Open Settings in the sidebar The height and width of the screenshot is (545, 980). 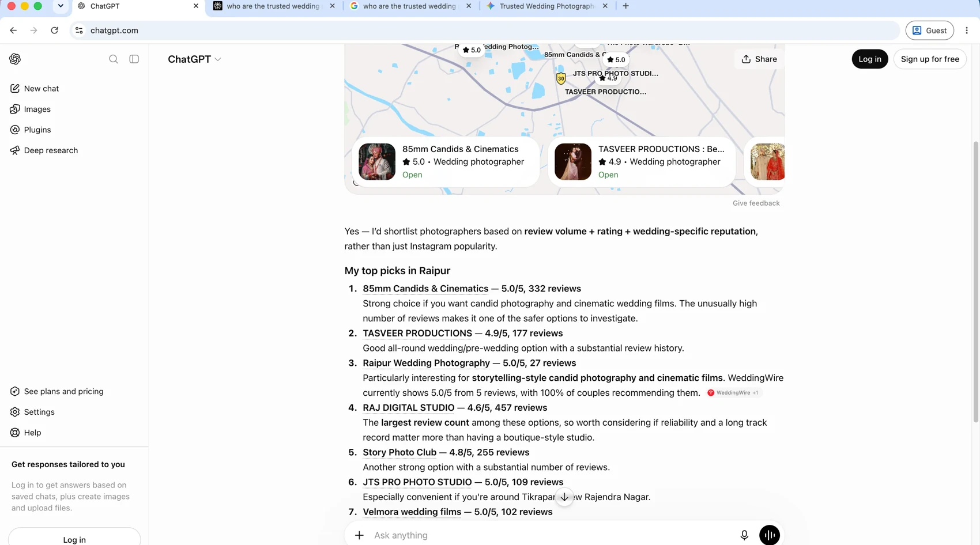tap(32, 412)
